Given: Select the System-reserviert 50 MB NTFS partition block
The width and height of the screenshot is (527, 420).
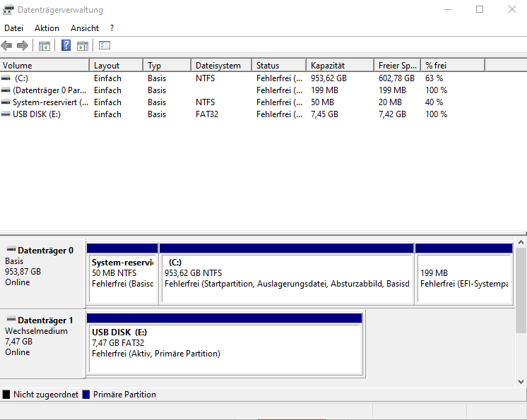Looking at the screenshot, I should (x=122, y=275).
